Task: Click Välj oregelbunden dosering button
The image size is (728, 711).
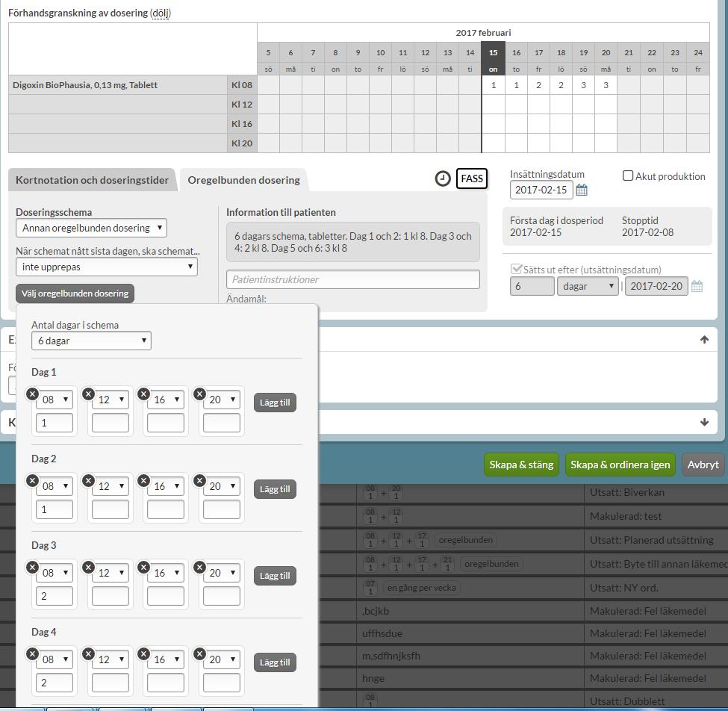Action: point(75,294)
